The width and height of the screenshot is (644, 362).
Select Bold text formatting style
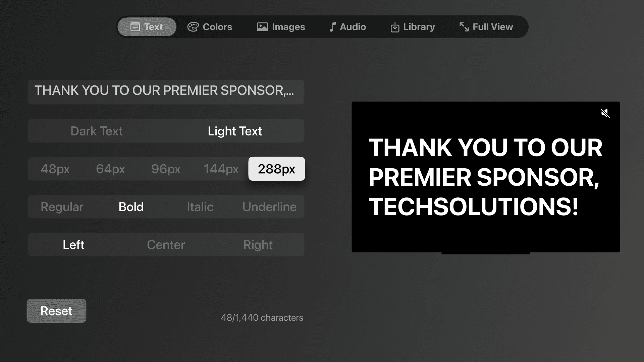coord(131,206)
